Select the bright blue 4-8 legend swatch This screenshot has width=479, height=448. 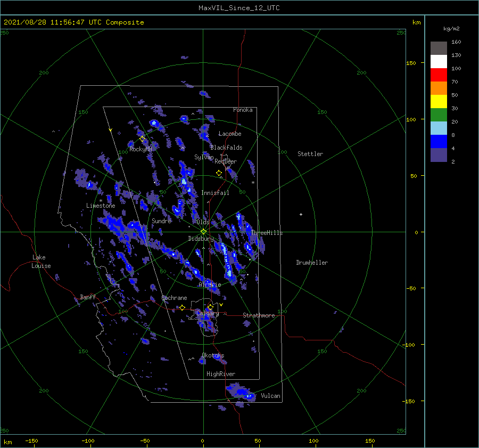[439, 141]
